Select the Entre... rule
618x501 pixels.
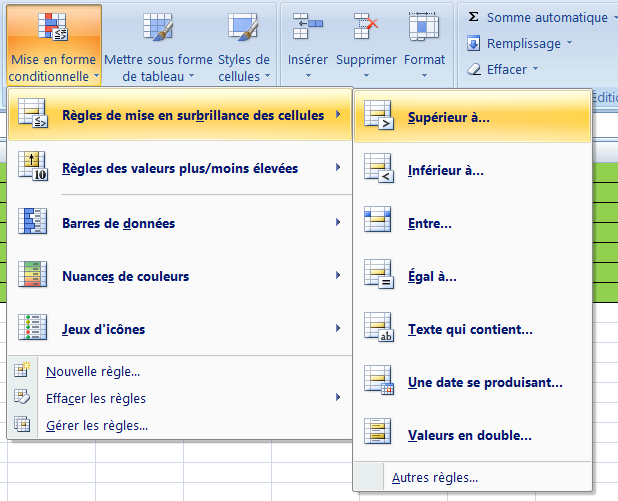[473, 223]
